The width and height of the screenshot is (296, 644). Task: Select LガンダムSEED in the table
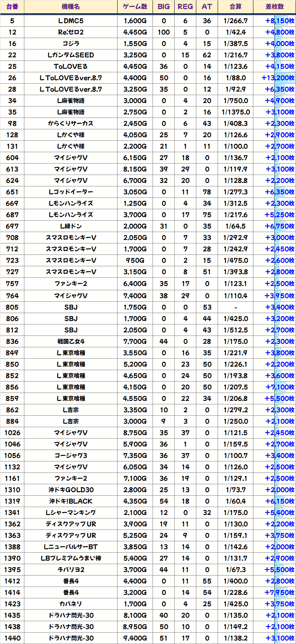pyautogui.click(x=71, y=55)
